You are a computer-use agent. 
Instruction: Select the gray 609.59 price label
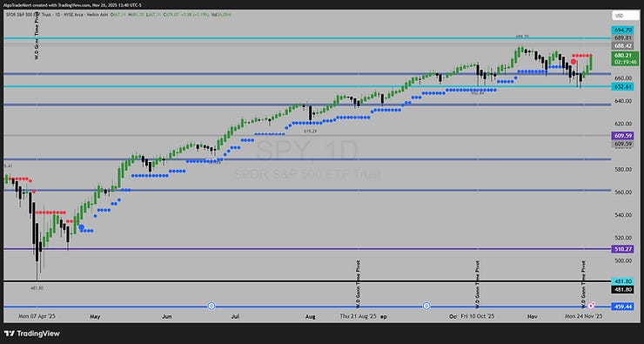click(x=622, y=144)
